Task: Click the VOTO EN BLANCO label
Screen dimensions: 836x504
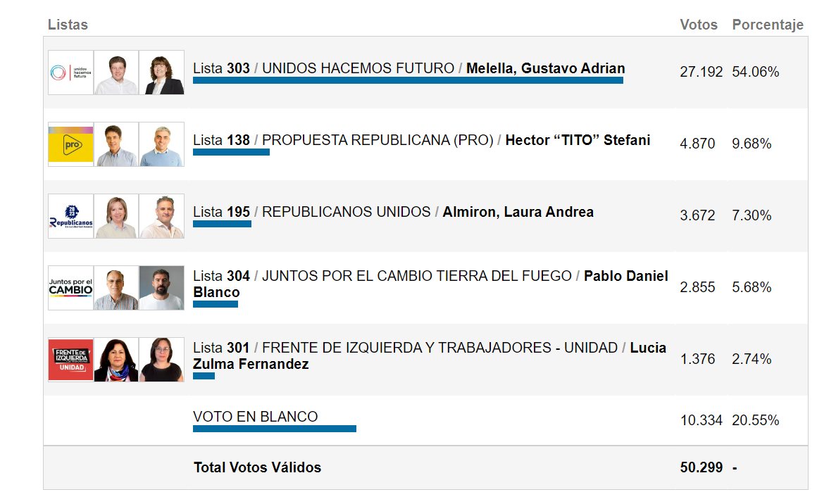Action: pyautogui.click(x=256, y=417)
